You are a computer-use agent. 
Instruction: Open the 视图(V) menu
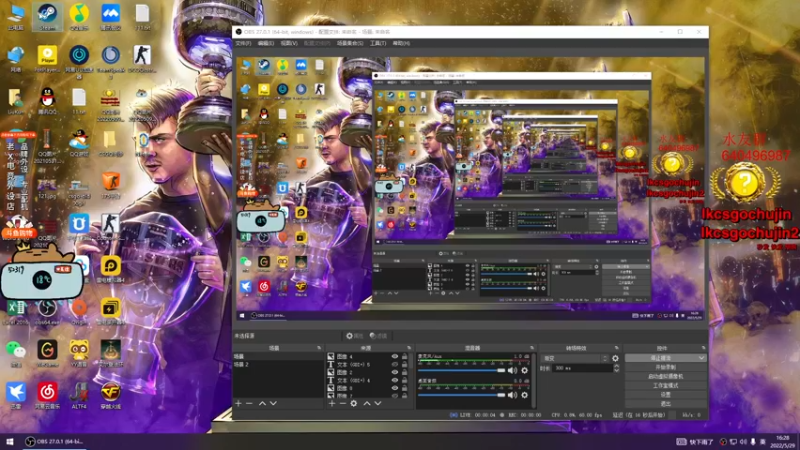289,43
